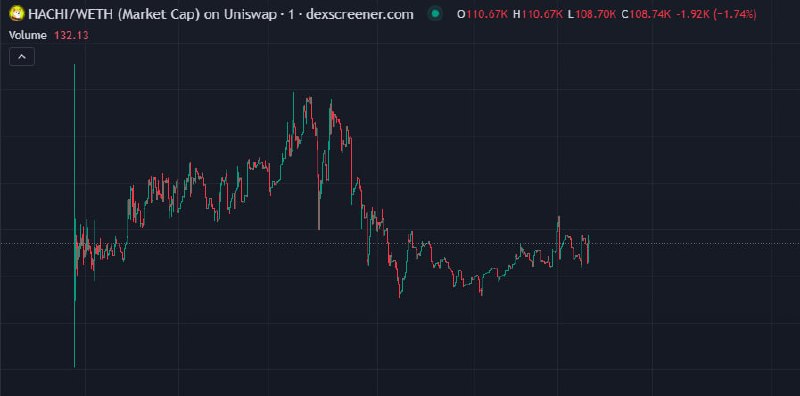Click the green market status dot
Screen dimensions: 800x396
(x=435, y=14)
